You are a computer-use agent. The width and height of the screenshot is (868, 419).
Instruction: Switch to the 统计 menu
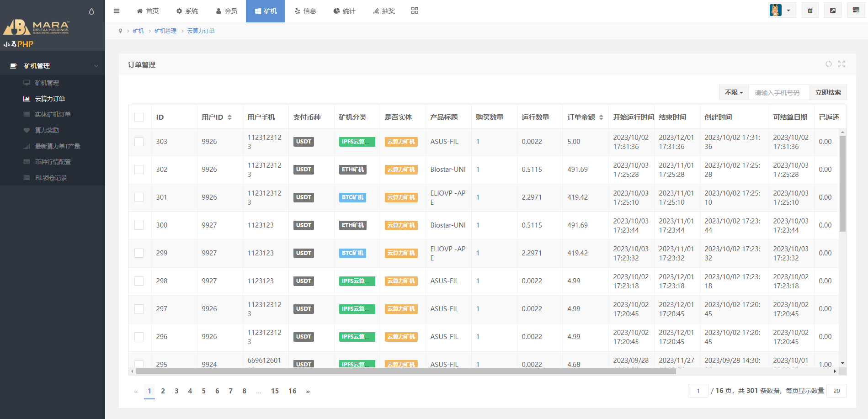pos(345,11)
